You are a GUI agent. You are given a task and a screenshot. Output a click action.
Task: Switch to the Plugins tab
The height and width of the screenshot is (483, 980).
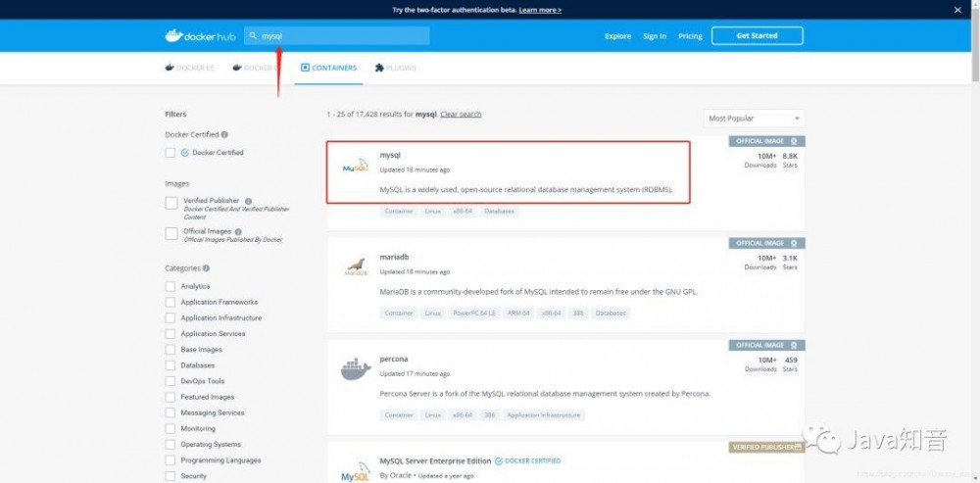pos(396,68)
